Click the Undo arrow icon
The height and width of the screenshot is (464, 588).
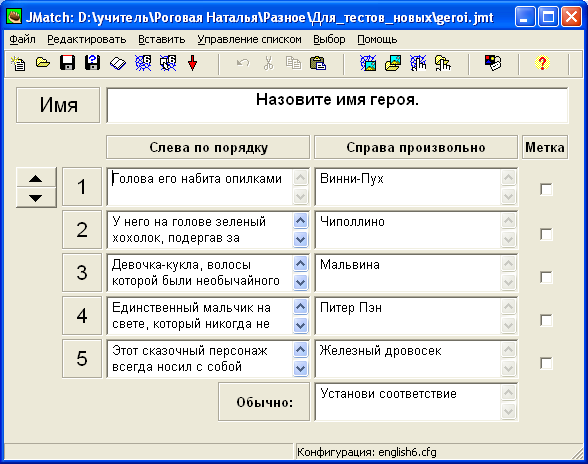(243, 63)
